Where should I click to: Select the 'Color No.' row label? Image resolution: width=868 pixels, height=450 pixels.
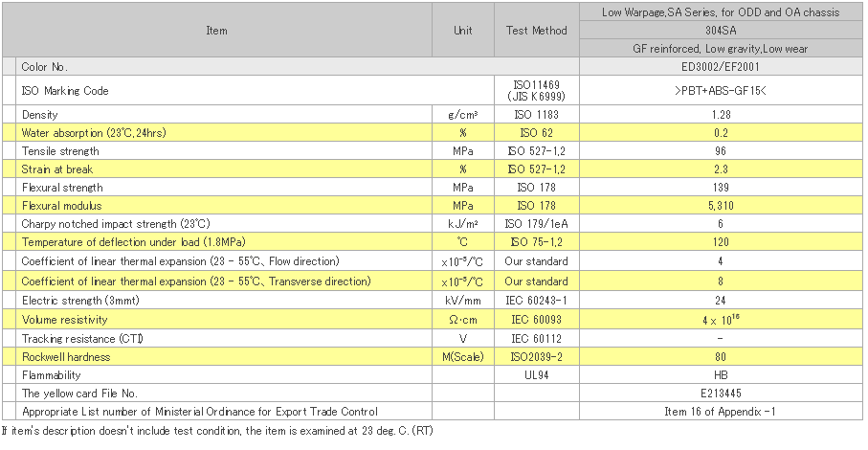44,67
